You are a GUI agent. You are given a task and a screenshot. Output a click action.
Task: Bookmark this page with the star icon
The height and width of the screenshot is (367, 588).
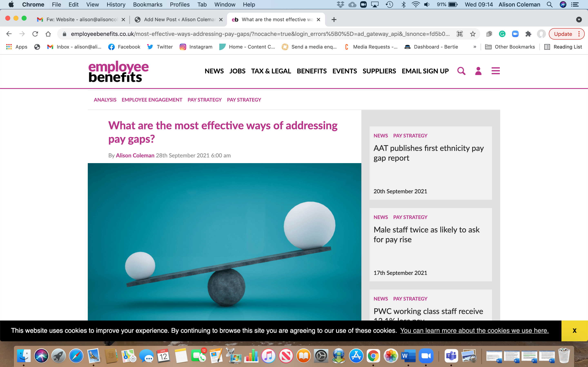[x=473, y=34]
